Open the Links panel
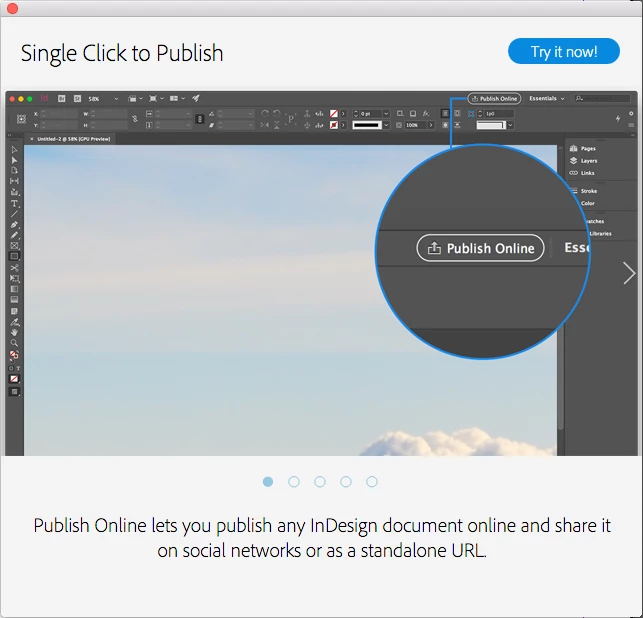This screenshot has height=618, width=643. coord(582,173)
